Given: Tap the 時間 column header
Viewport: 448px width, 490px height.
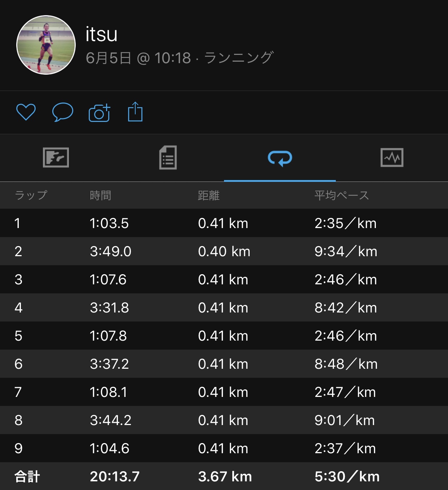Looking at the screenshot, I should click(101, 196).
